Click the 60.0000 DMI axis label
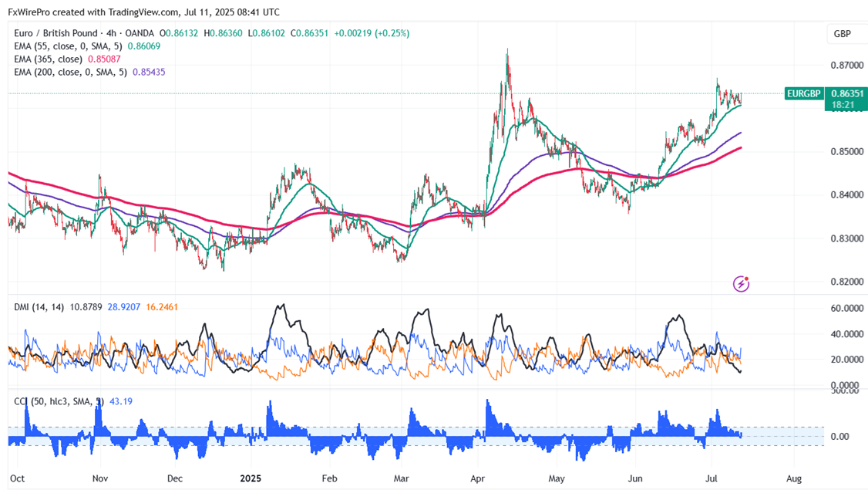The height and width of the screenshot is (490, 868). pyautogui.click(x=847, y=308)
